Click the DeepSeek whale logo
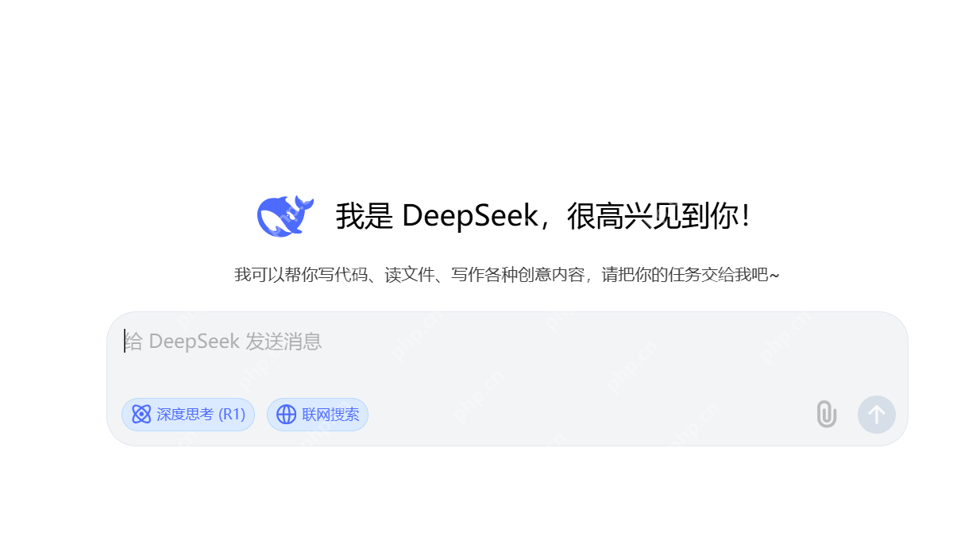The width and height of the screenshot is (980, 560). click(285, 215)
